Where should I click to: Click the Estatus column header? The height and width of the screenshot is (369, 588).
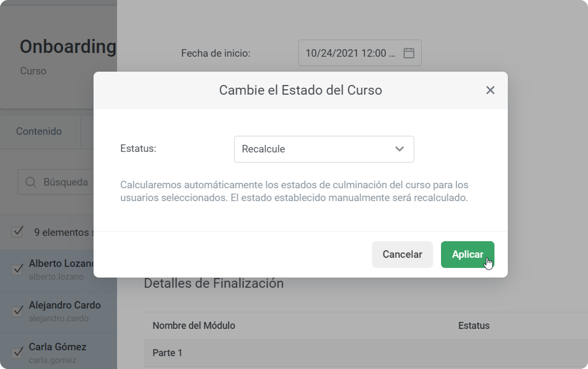(x=474, y=325)
